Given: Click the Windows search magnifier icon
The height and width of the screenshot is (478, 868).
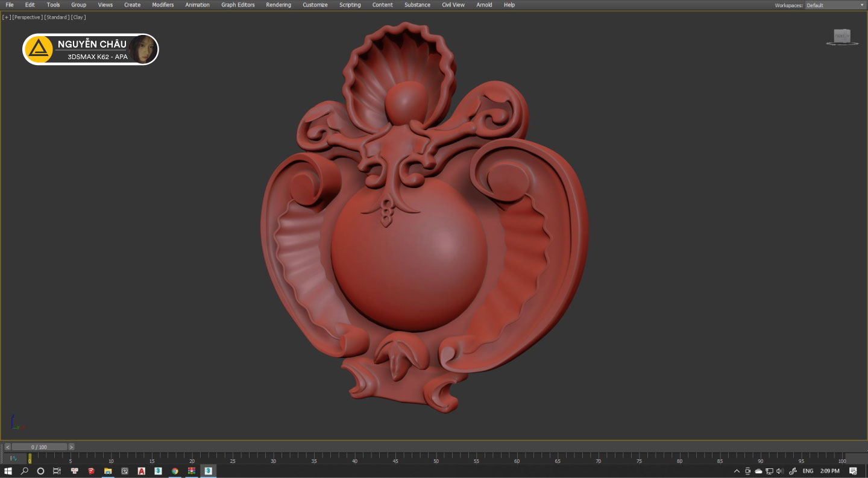Looking at the screenshot, I should click(x=25, y=471).
